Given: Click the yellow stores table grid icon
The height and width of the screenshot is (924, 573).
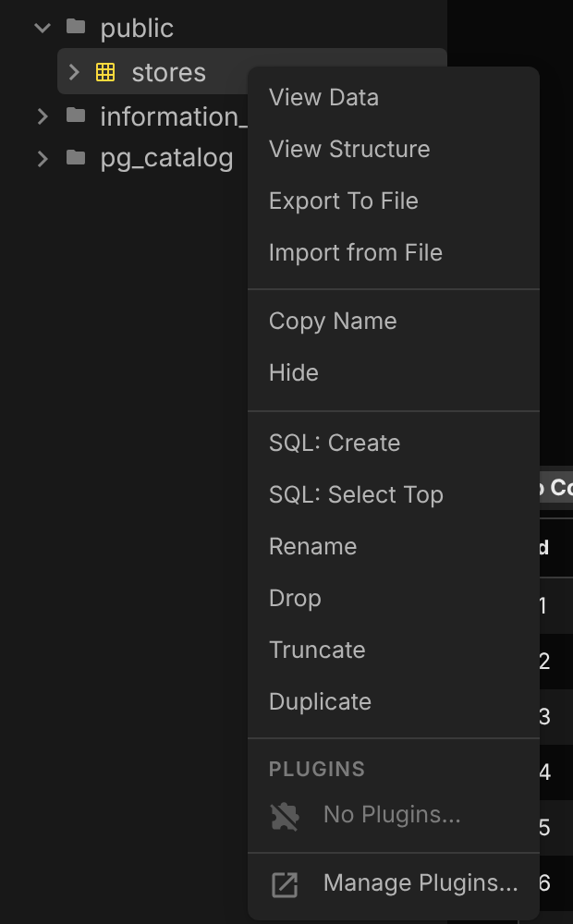Looking at the screenshot, I should tap(105, 72).
